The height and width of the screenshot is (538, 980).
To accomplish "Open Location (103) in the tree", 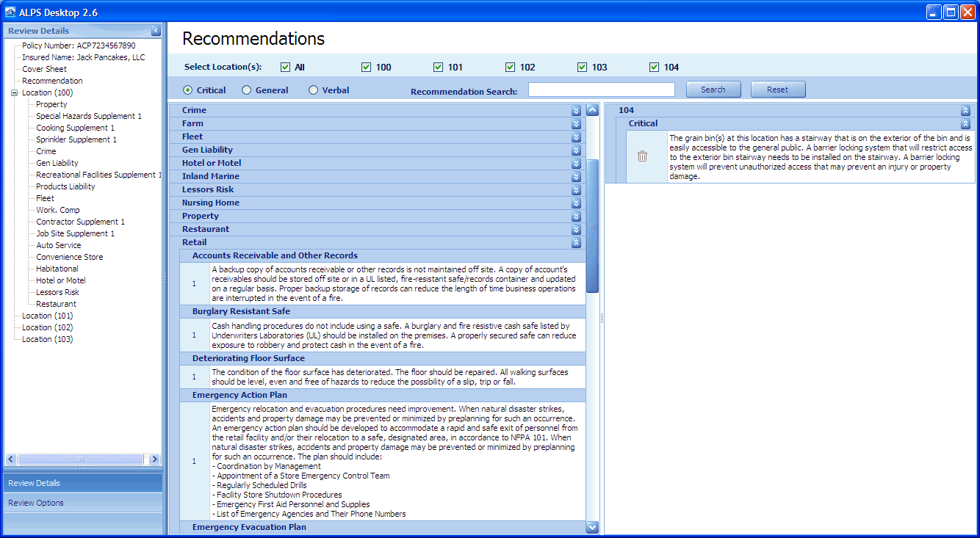I will pyautogui.click(x=48, y=339).
